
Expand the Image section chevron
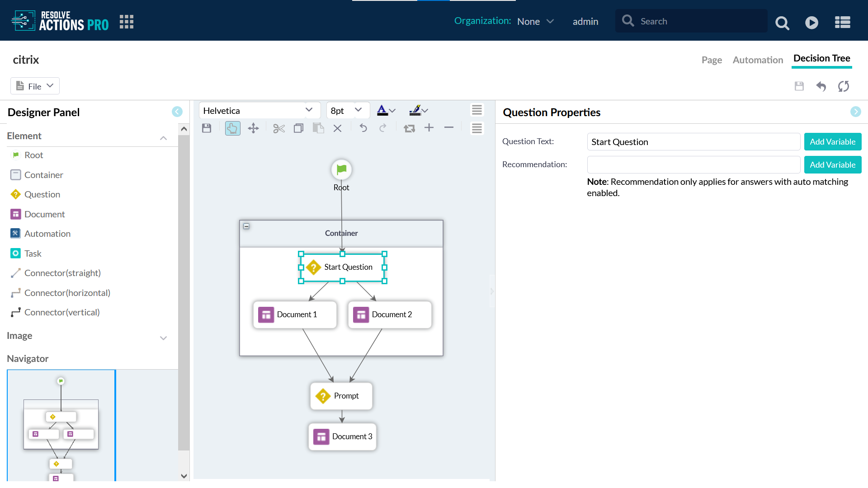pyautogui.click(x=164, y=338)
